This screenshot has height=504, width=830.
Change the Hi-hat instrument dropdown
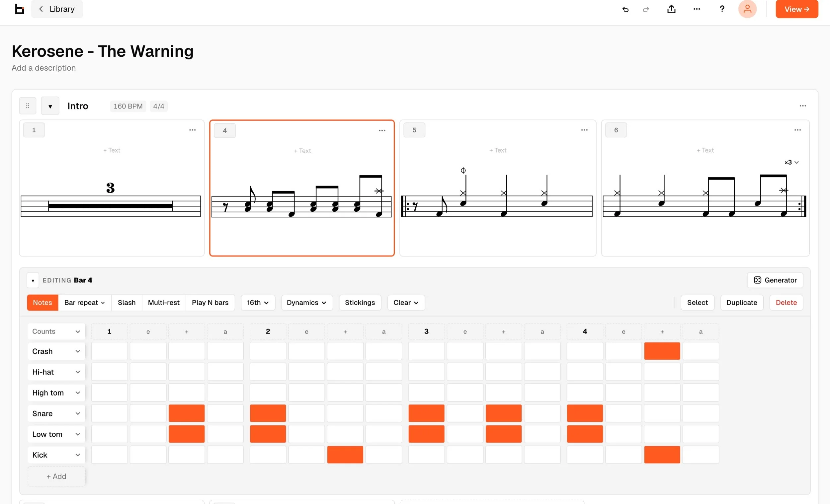(56, 372)
